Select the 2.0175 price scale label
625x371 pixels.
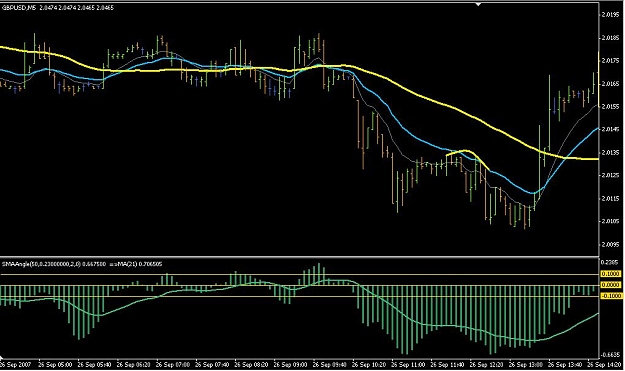click(x=610, y=61)
